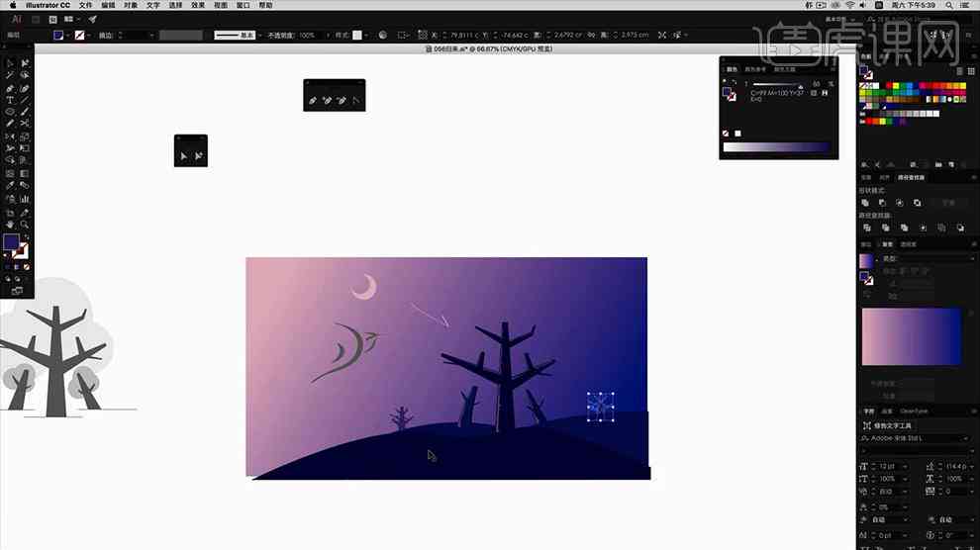Click the Divide pathfinder icon
The width and height of the screenshot is (980, 550).
(x=867, y=228)
